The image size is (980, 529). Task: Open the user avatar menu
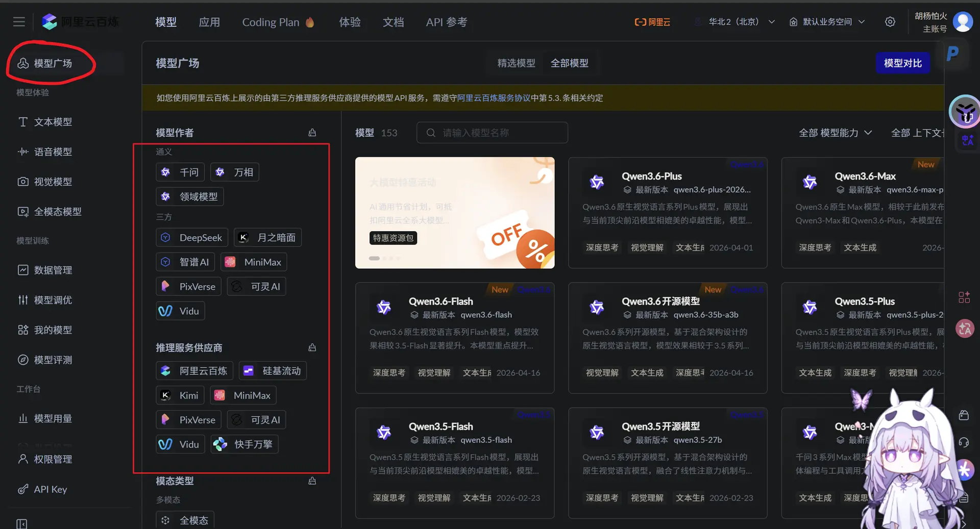tap(963, 22)
